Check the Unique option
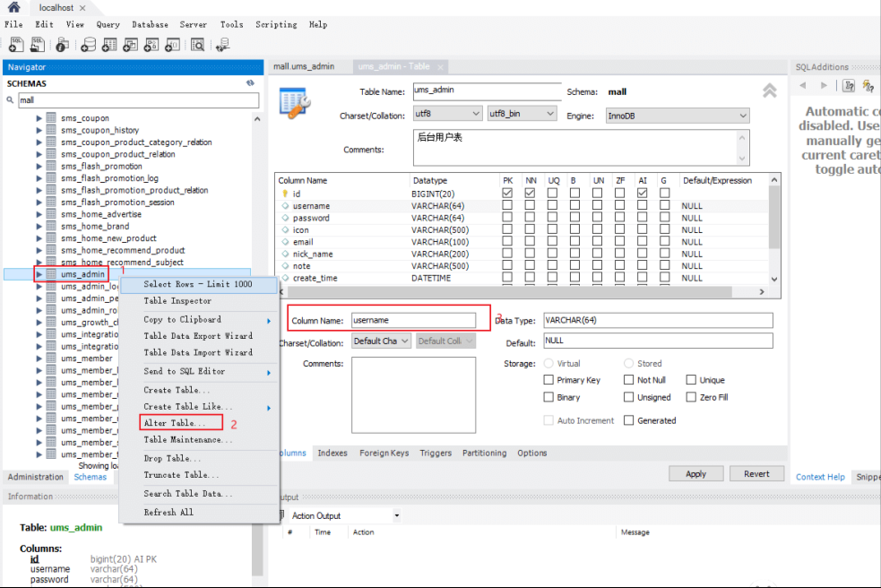 [x=691, y=380]
